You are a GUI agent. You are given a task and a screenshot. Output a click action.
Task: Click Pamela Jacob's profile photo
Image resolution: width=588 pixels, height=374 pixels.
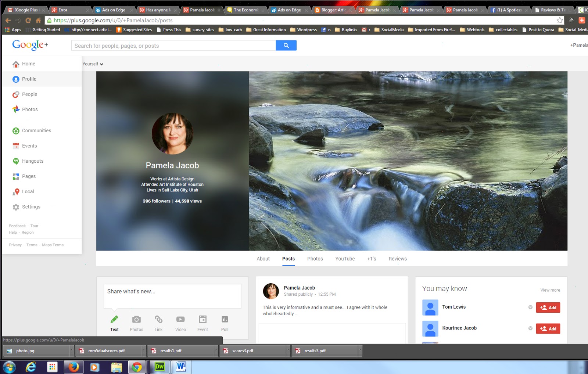[x=172, y=134]
